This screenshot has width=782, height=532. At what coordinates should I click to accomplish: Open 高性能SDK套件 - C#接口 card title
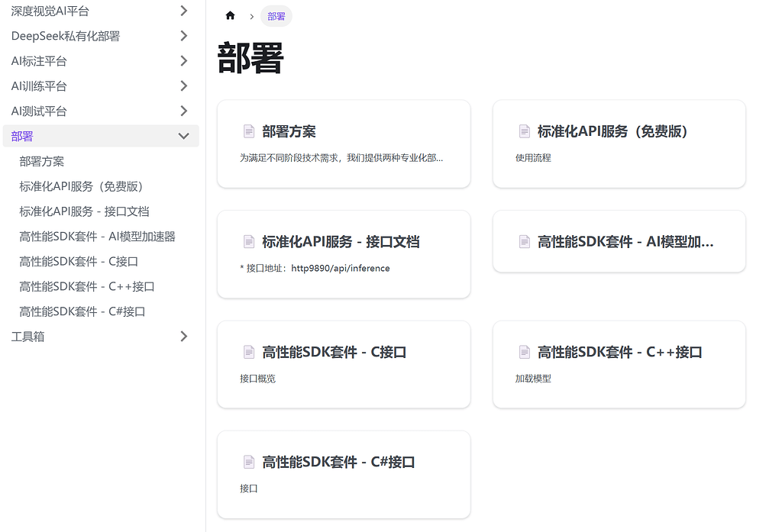coord(338,463)
